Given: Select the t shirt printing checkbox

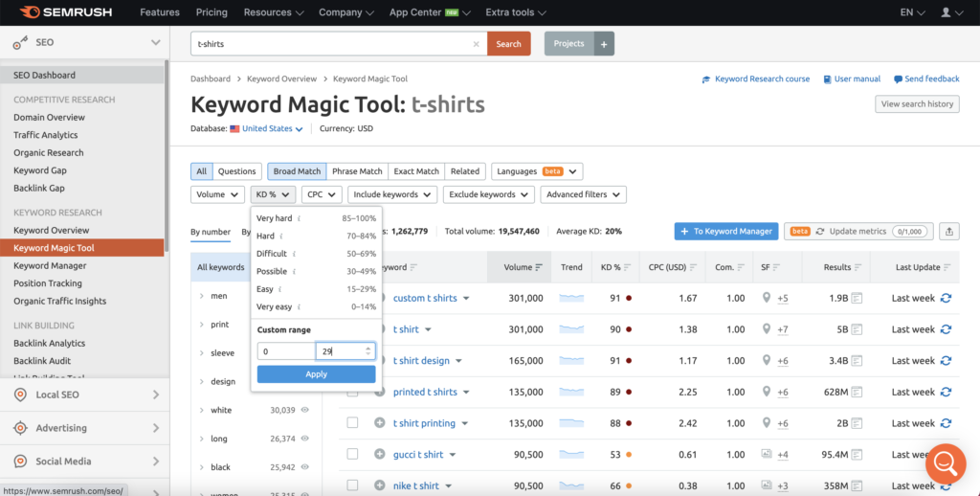Looking at the screenshot, I should (x=352, y=423).
